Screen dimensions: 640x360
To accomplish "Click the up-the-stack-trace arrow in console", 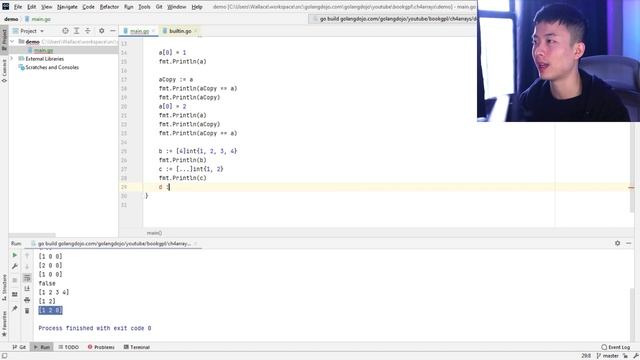I will [27, 256].
